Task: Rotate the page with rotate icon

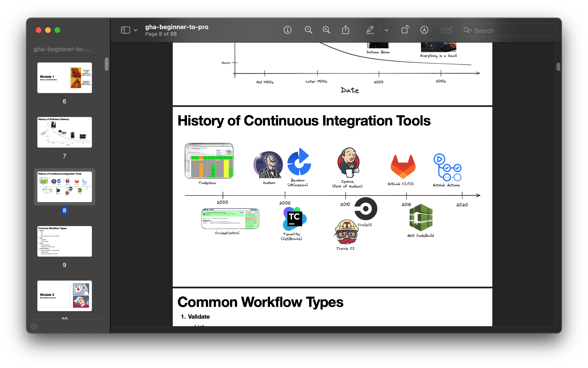Action: 405,30
